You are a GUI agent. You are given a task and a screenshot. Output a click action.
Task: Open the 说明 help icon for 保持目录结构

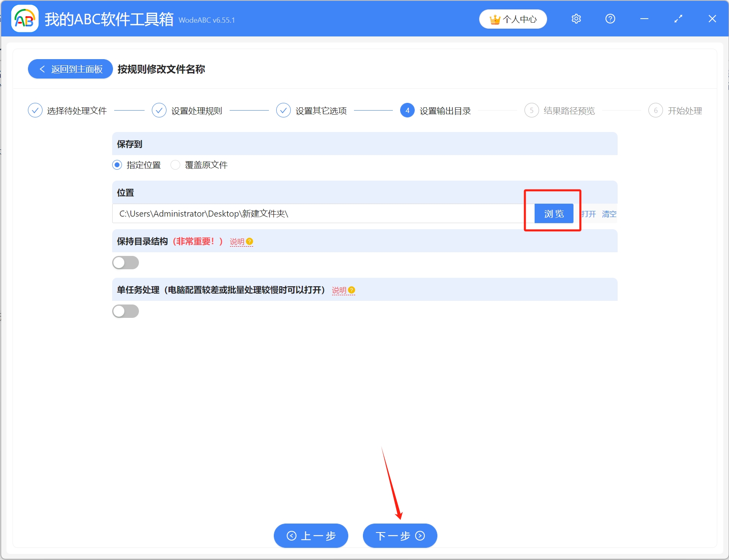click(250, 241)
